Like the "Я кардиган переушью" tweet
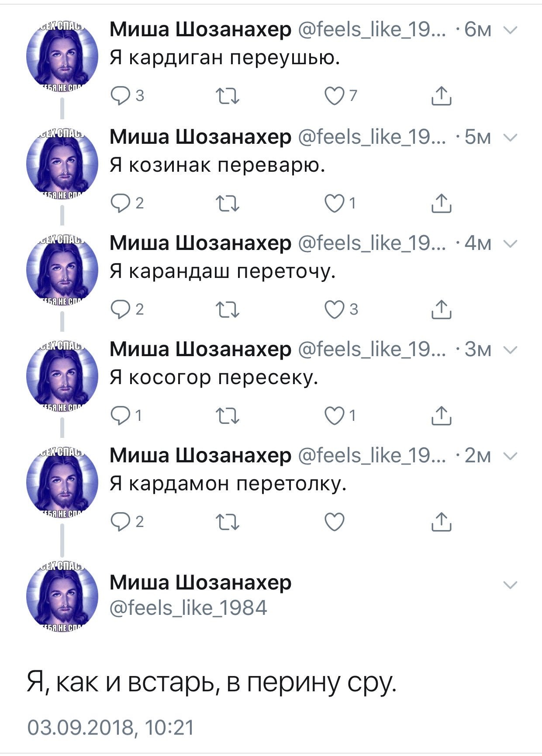Viewport: 542px width, 756px height. click(335, 96)
